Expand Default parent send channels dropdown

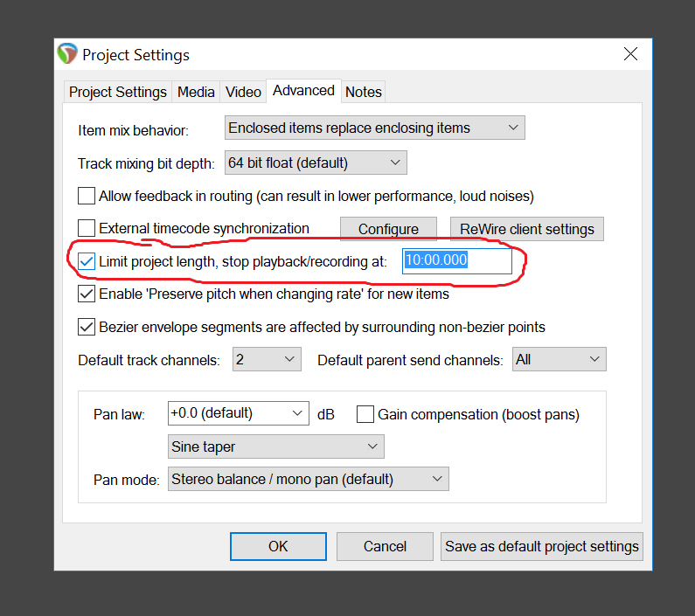559,359
